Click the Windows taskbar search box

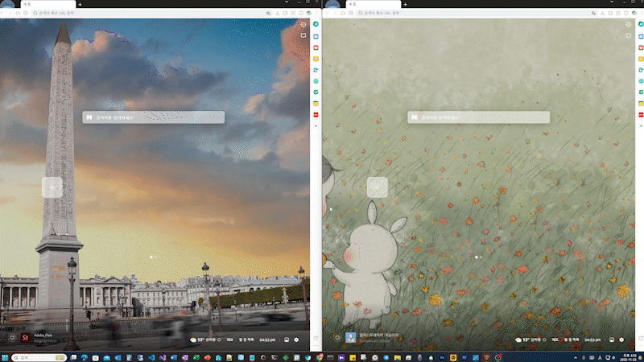tap(39, 358)
